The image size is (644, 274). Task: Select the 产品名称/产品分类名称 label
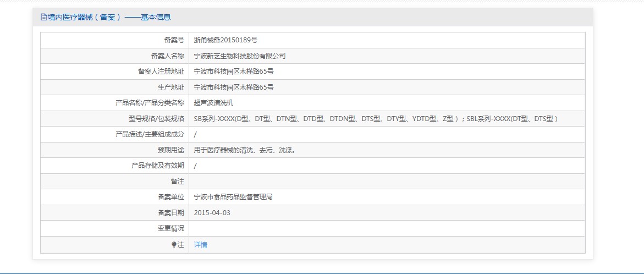[150, 103]
